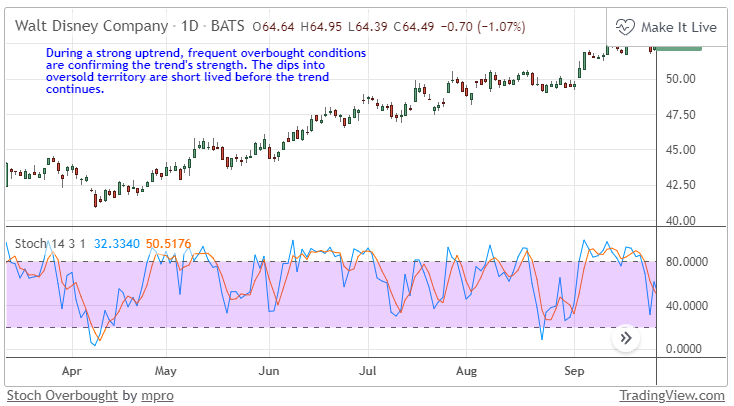Click the 45.00 price axis label
Screen dimensions: 734x406
(681, 150)
